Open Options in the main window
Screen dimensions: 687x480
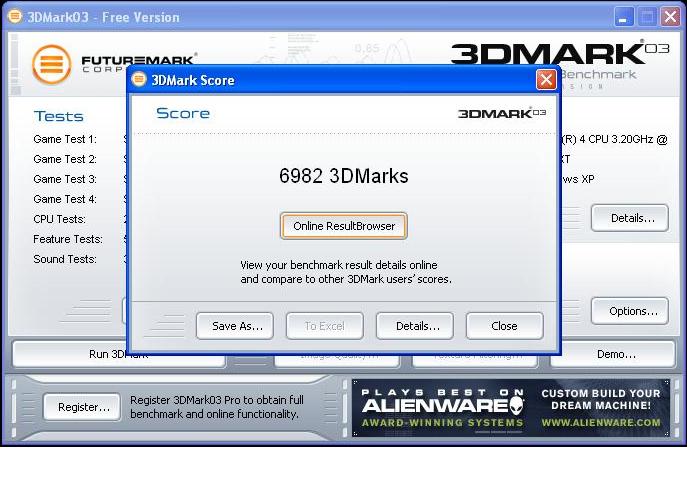(x=630, y=311)
